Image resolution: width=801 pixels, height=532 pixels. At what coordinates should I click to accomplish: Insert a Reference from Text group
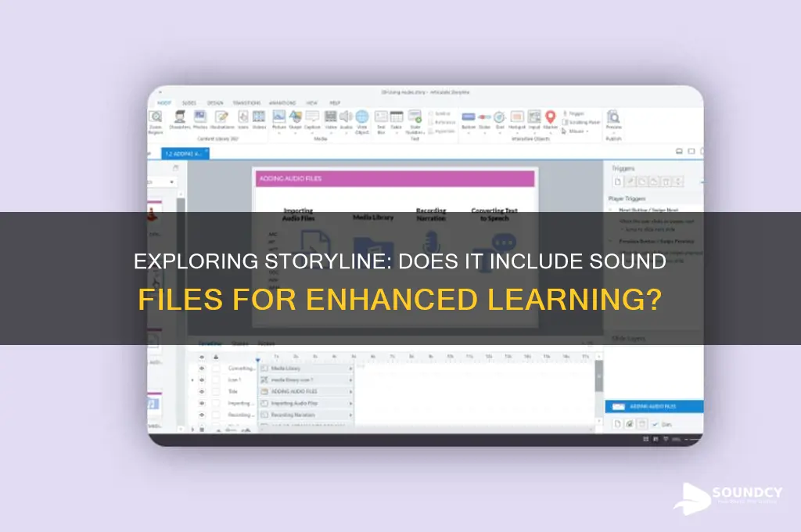tap(441, 122)
